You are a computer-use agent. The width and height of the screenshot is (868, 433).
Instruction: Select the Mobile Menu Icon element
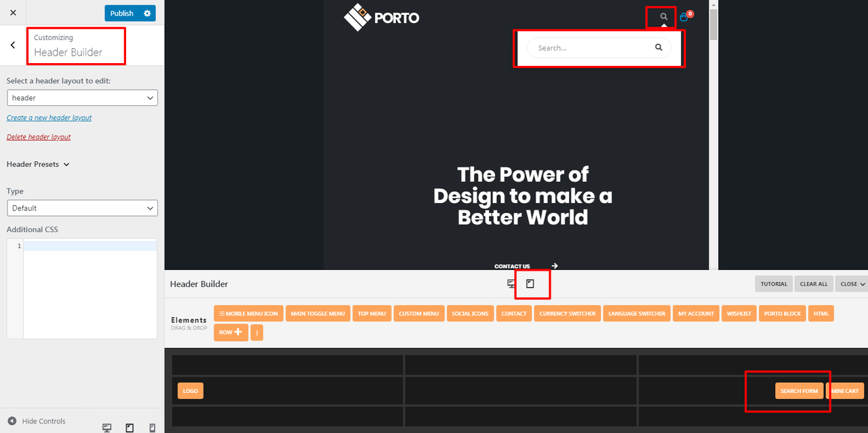tap(248, 314)
